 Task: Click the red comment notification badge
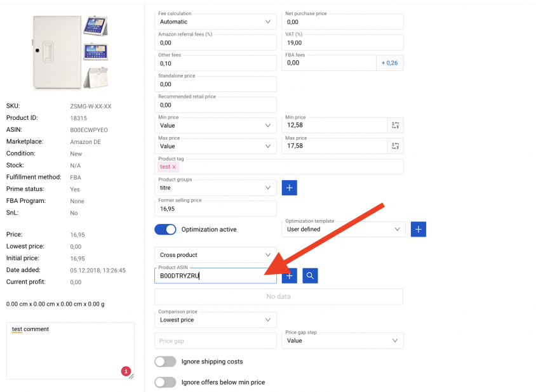coord(126,371)
